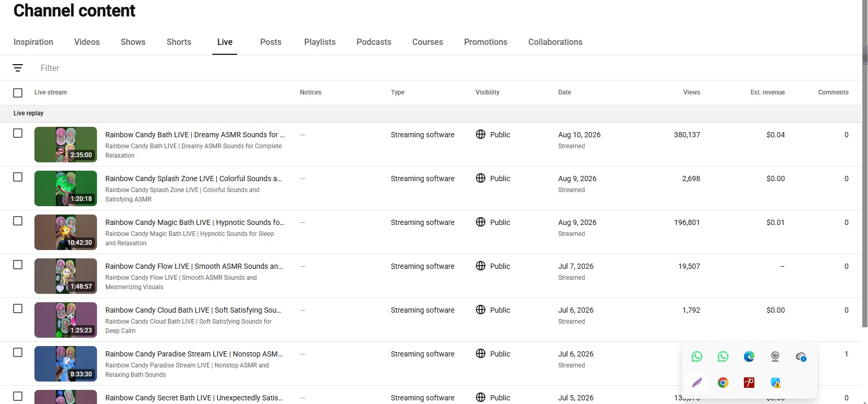This screenshot has width=868, height=404.
Task: Open Microsoft Edge from the system tray
Action: pos(749,357)
